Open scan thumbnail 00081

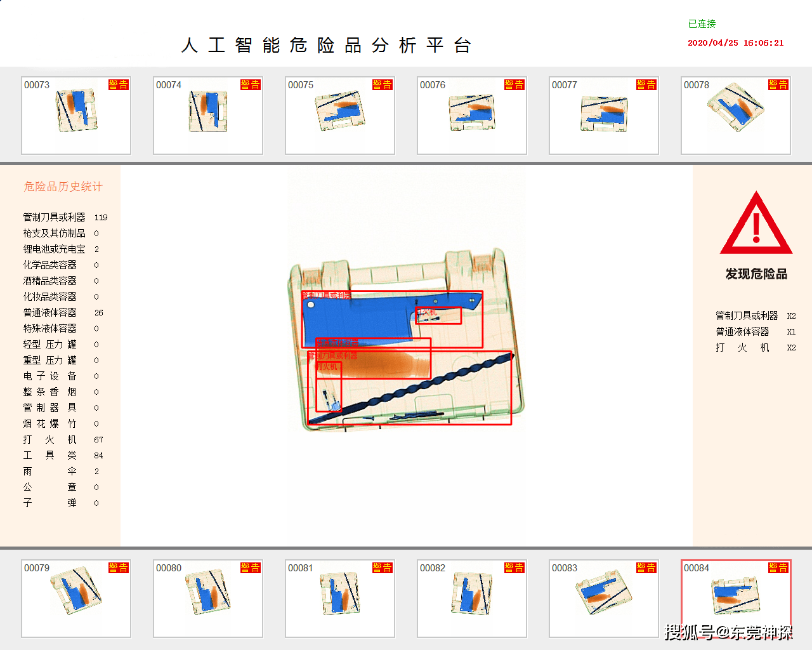[x=340, y=599]
